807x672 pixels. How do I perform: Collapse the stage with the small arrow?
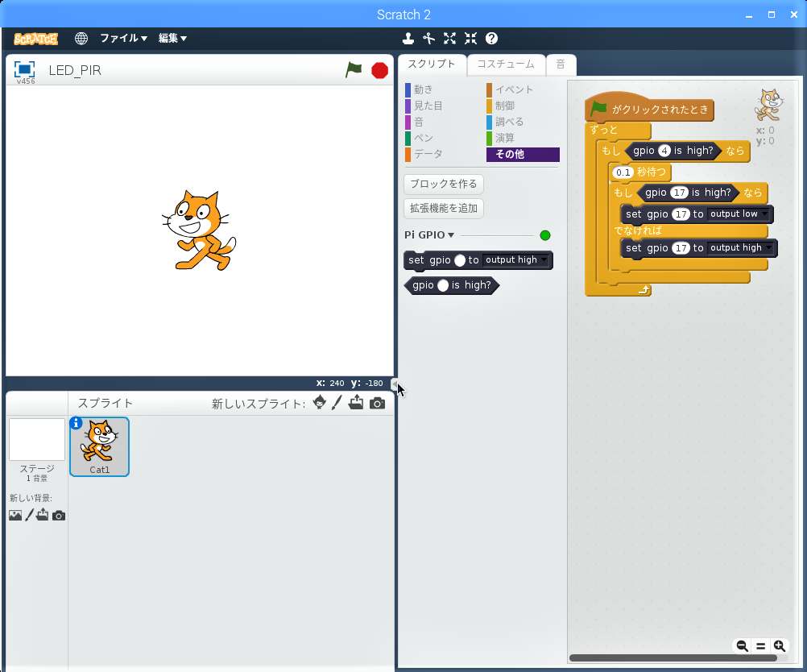click(394, 384)
